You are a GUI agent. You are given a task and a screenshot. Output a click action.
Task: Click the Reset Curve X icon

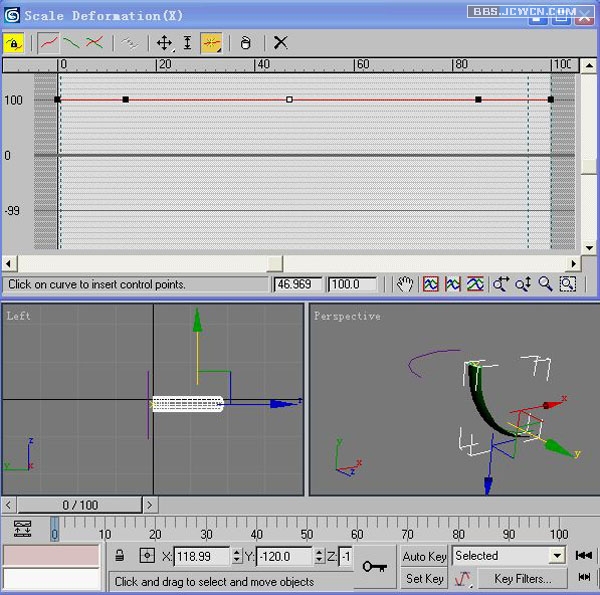[x=280, y=43]
